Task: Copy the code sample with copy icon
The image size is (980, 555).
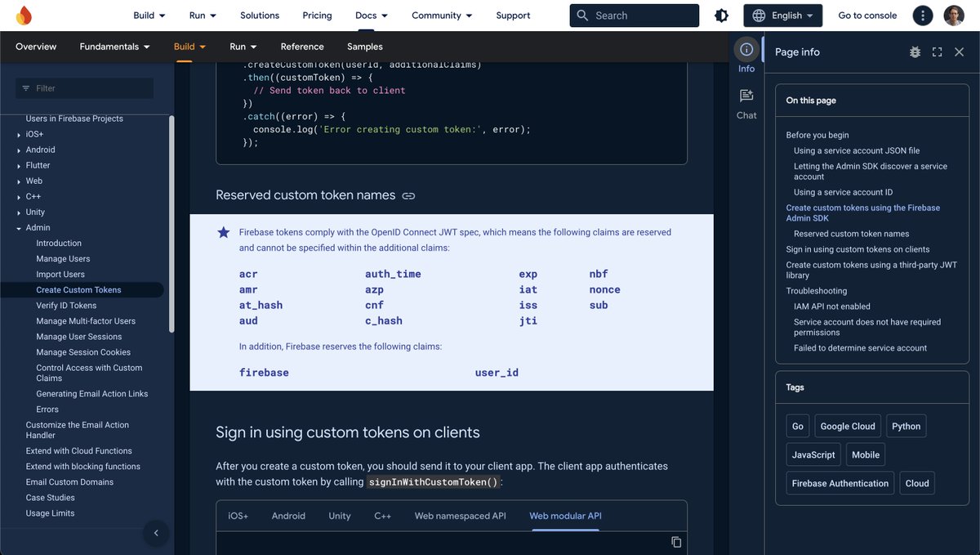Action: [676, 542]
